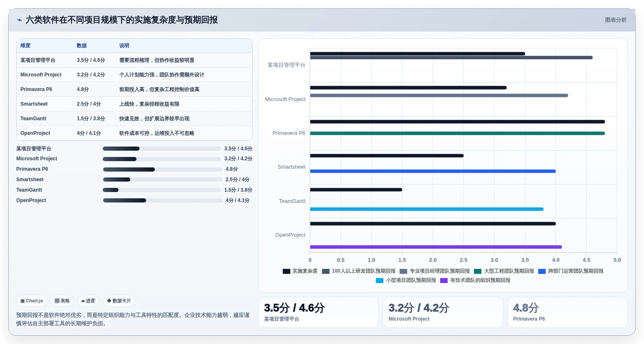Click description 上线快，复杂排程收益有限
This screenshot has width=644, height=344.
(x=149, y=104)
